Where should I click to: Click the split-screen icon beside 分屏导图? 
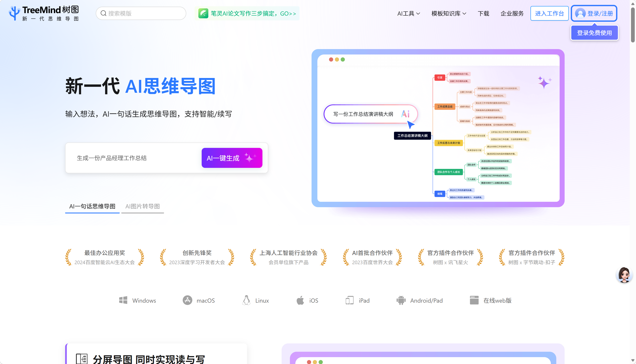tap(82, 359)
